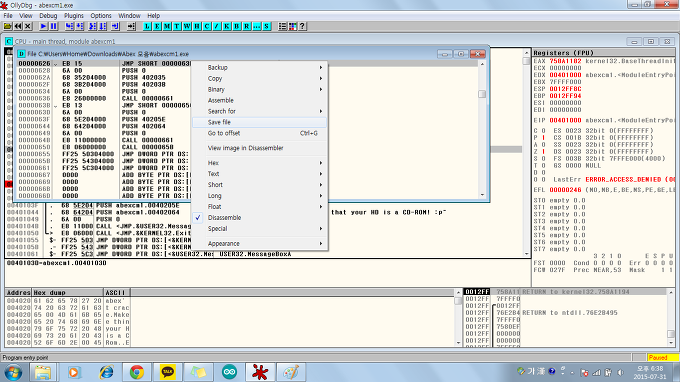Show Windows list (W button)
Image resolution: width=680 pixels, height=382 pixels.
187,26
